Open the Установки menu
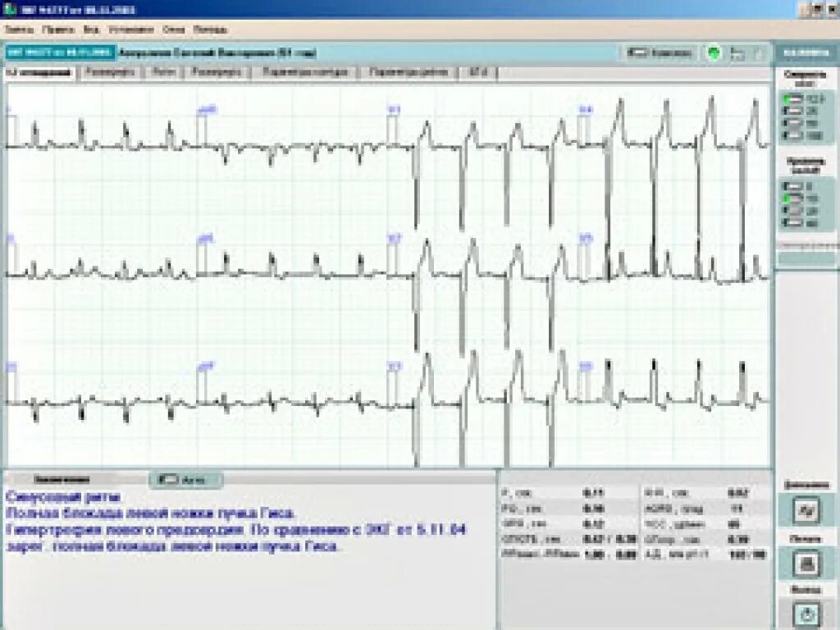 (x=131, y=30)
